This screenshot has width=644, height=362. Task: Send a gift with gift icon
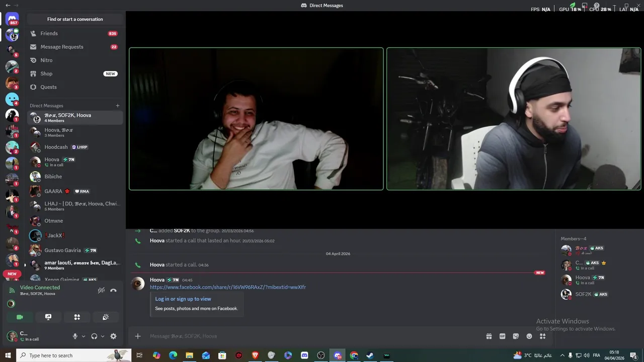click(x=489, y=336)
